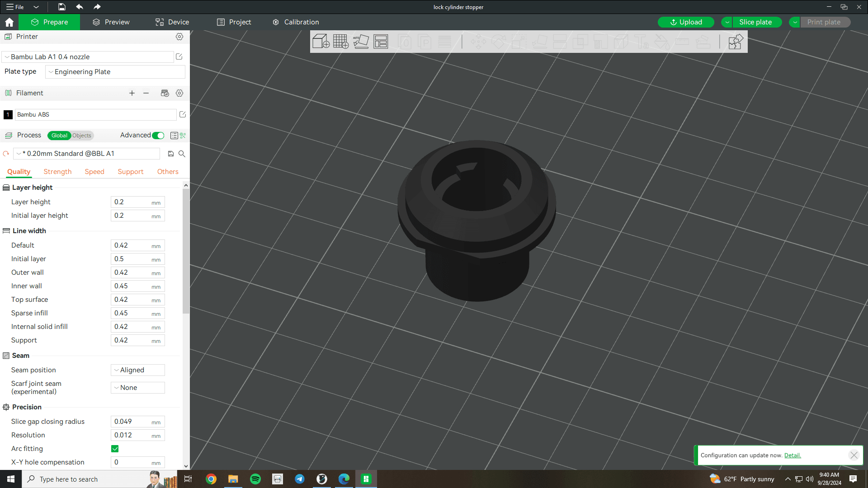The width and height of the screenshot is (868, 488).
Task: Dismiss the configuration update notification
Action: point(854,455)
